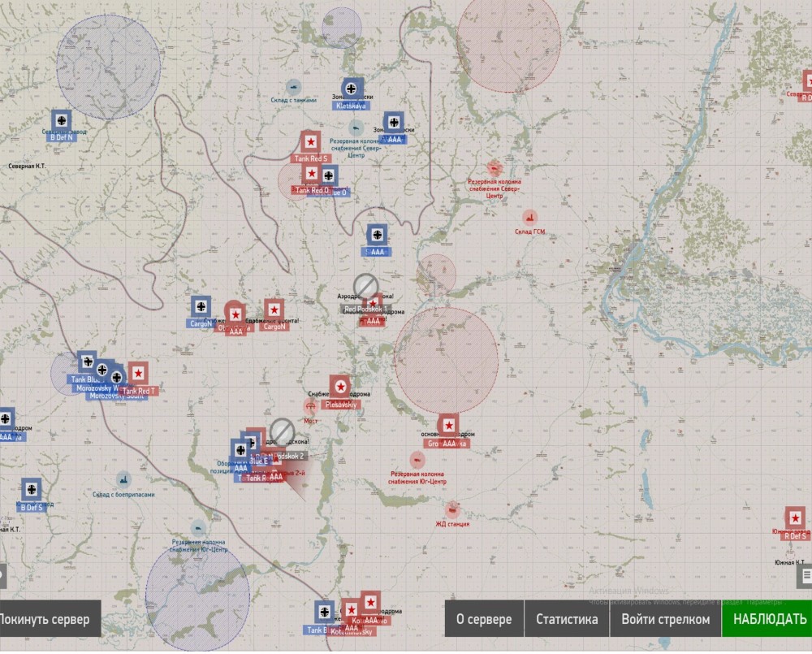Open the Статистика tab
The image size is (812, 654).
pyautogui.click(x=567, y=619)
